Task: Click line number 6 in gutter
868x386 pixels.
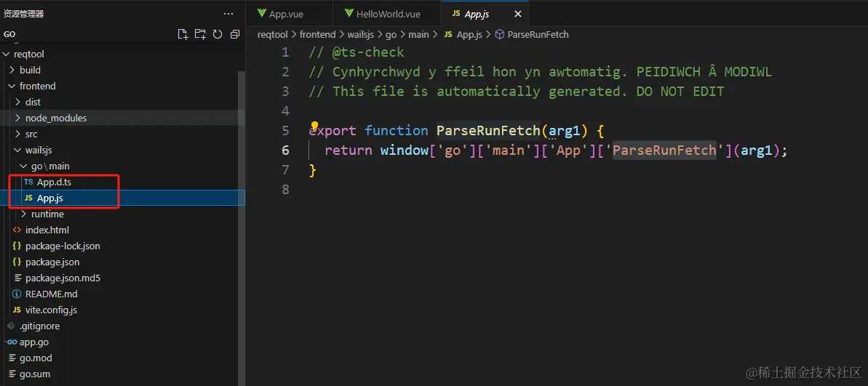Action: point(285,150)
